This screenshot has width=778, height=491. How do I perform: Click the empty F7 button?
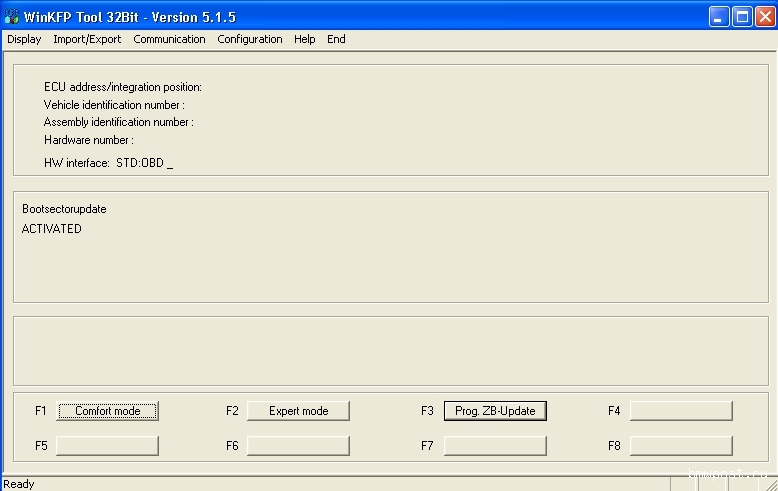click(x=495, y=445)
